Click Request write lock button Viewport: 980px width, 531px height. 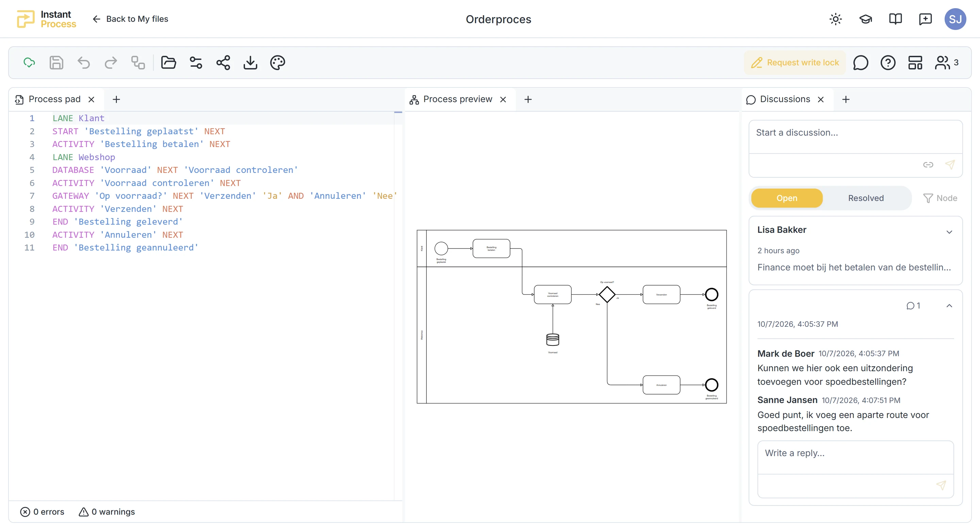point(795,62)
